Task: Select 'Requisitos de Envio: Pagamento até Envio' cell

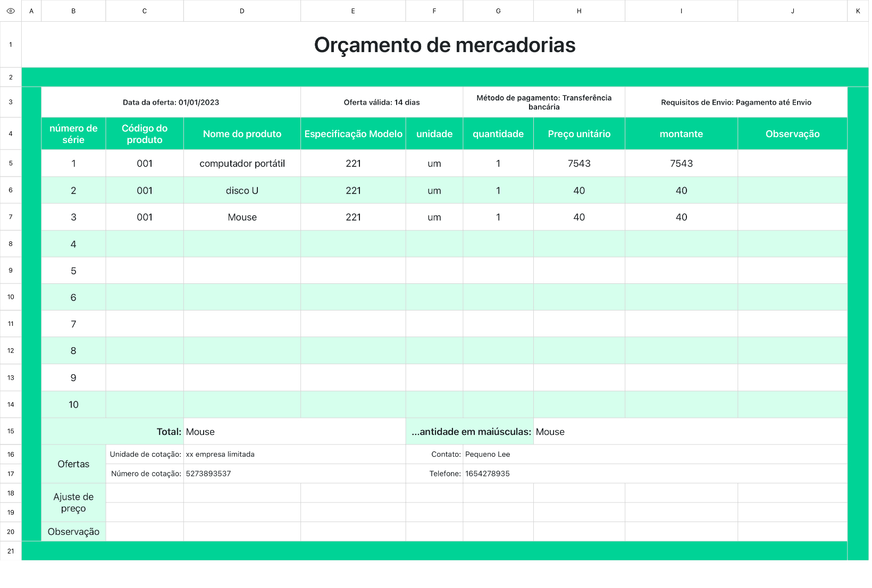Action: tap(736, 102)
